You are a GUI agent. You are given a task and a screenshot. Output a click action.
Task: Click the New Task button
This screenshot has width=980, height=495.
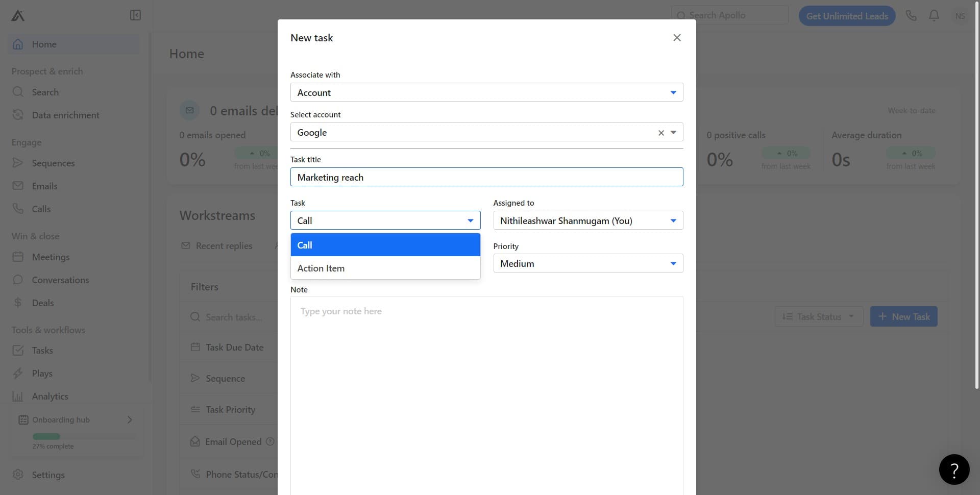(x=903, y=317)
